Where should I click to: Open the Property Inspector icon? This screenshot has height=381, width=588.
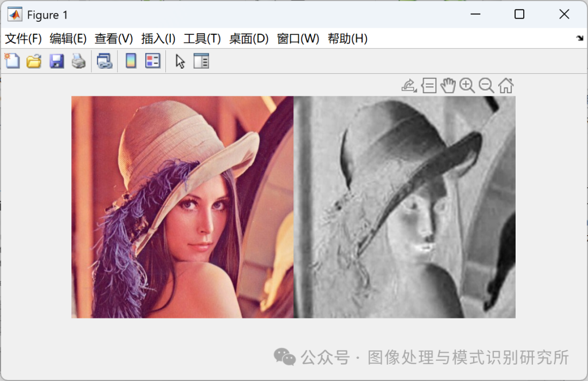(x=201, y=61)
